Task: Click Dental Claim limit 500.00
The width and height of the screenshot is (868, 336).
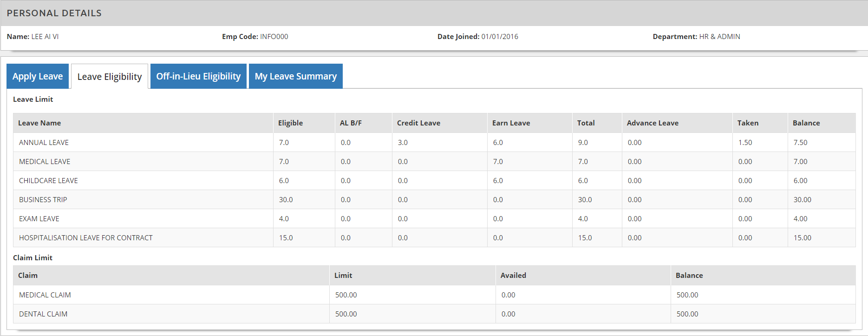Action: click(x=346, y=314)
